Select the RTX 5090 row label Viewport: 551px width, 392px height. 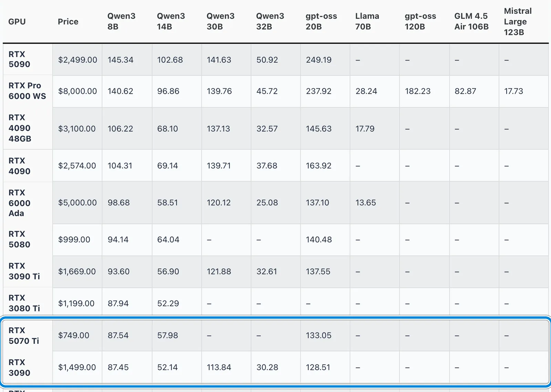[x=19, y=59]
